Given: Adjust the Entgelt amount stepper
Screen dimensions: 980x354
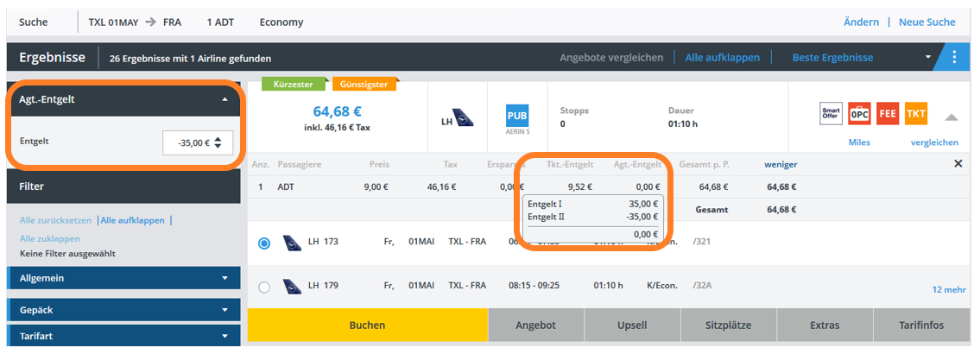Looking at the screenshot, I should tap(218, 143).
